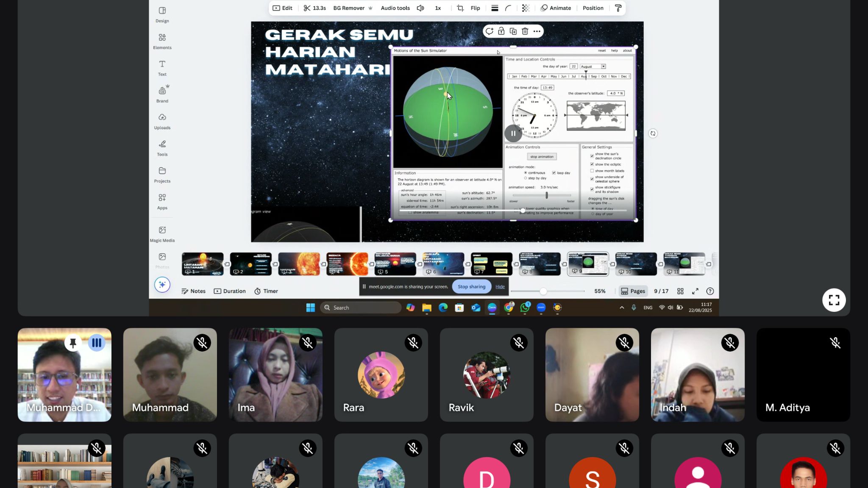Click the copy style paint roller icon
868x488 pixels.
(x=618, y=8)
